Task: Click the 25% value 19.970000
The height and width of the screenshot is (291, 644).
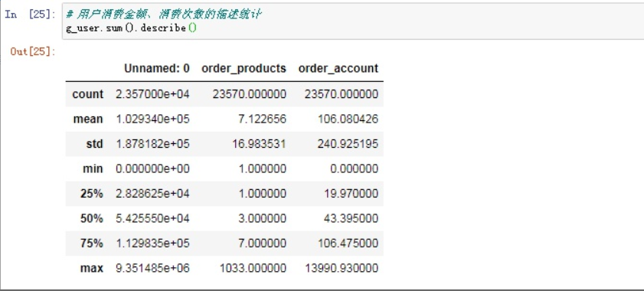Action: tap(351, 194)
